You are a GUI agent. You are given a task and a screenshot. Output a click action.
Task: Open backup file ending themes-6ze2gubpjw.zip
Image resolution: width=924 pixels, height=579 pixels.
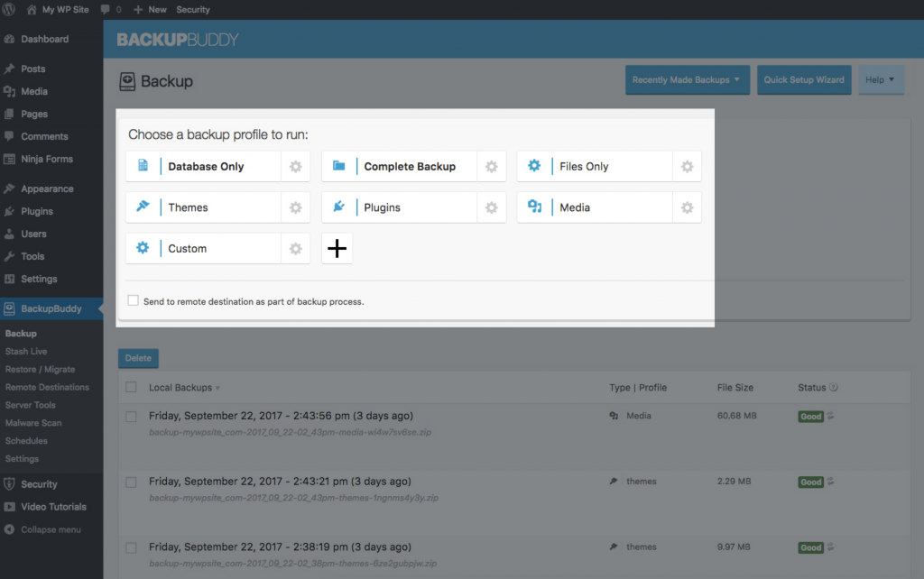click(293, 564)
